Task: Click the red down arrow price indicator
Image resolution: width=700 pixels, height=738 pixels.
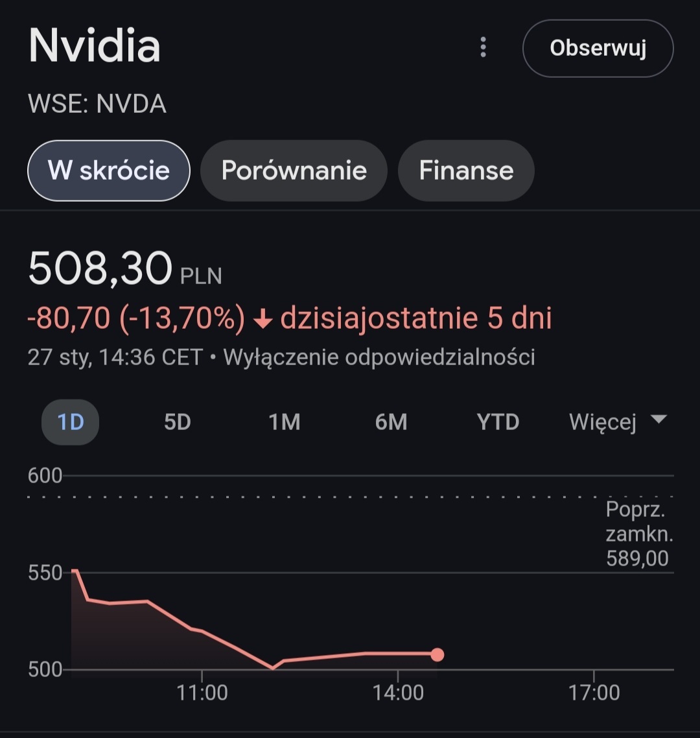Action: pos(262,319)
